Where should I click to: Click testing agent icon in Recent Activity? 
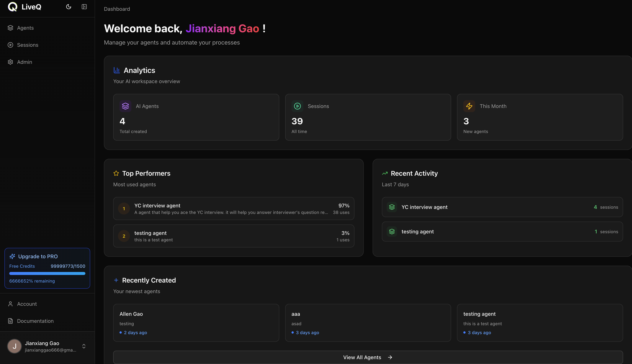(x=392, y=232)
